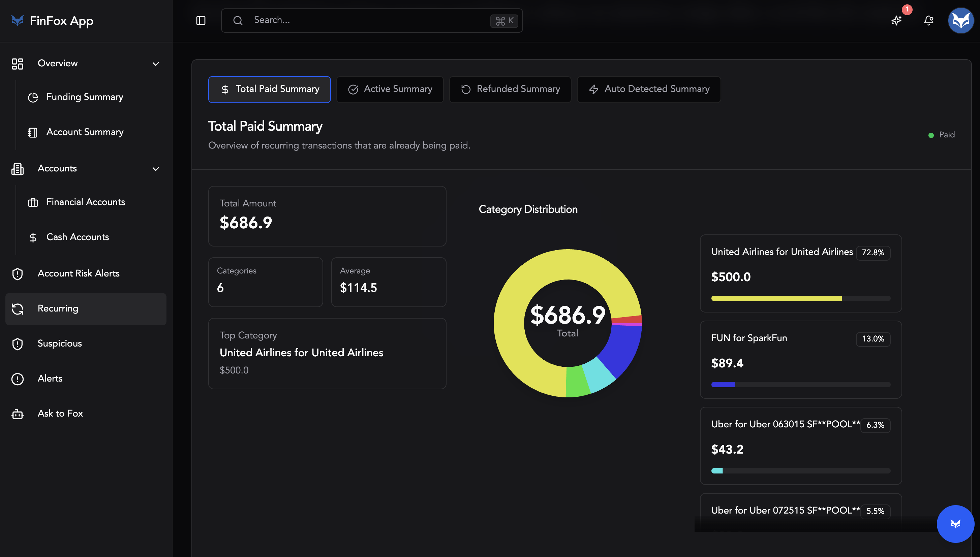Open the FUN for SparkFun category card

[800, 359]
